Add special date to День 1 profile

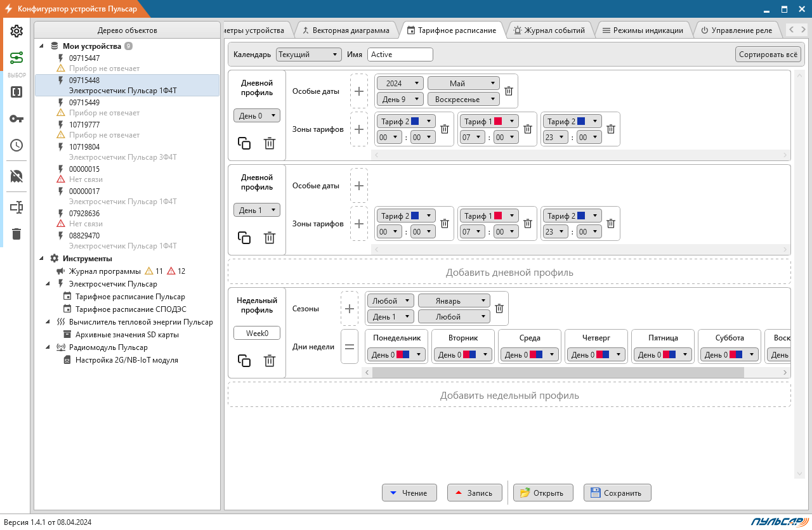tap(359, 186)
